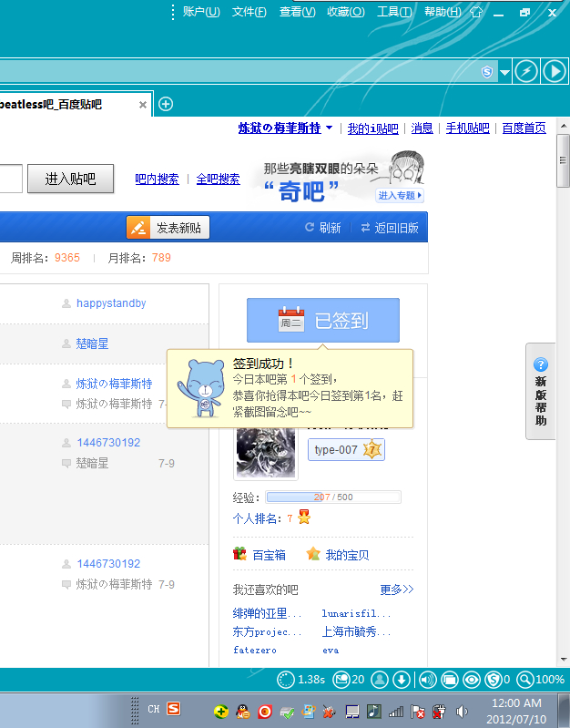Click the Sogou input method S icon in taskbar
570x728 pixels.
tap(174, 709)
